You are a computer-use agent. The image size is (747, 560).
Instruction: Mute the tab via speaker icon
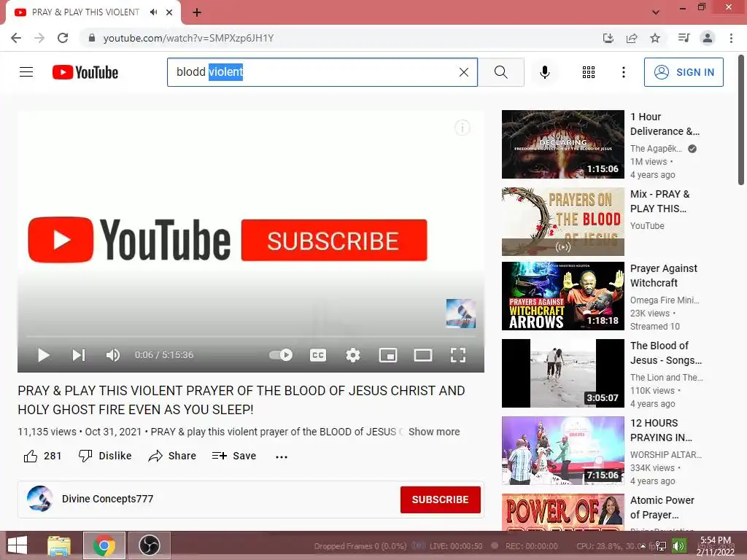tap(153, 12)
